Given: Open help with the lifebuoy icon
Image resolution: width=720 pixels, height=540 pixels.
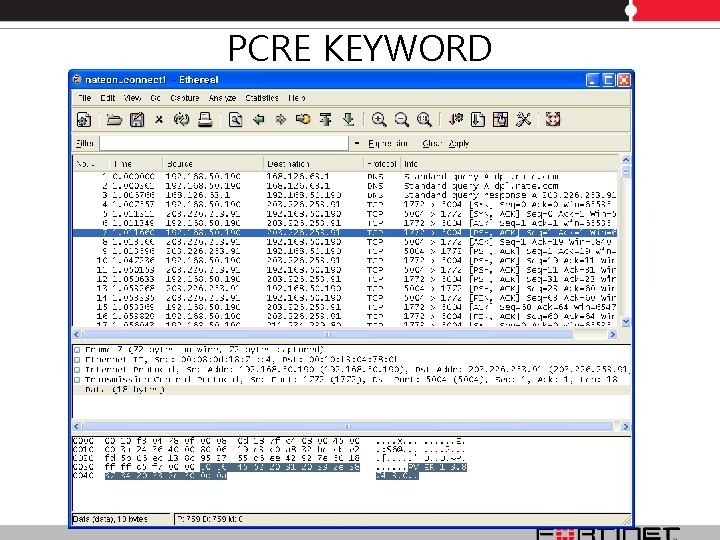Looking at the screenshot, I should coord(553,119).
